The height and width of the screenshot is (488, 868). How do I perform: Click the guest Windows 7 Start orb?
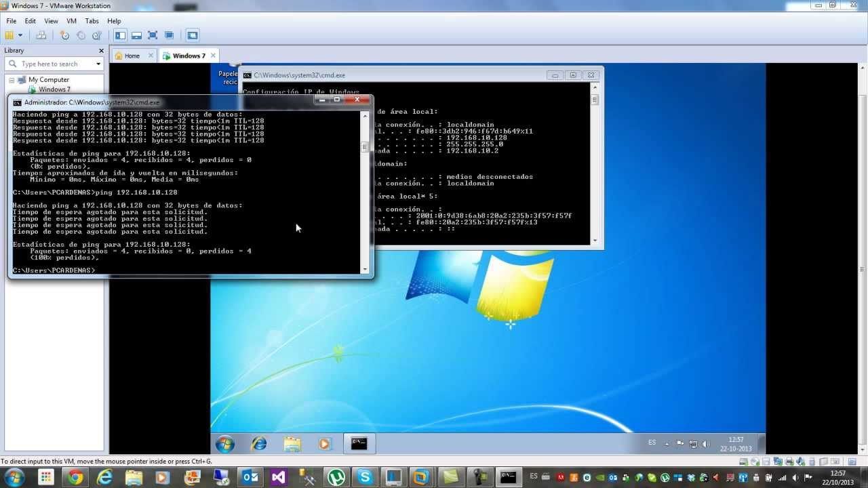click(x=225, y=444)
